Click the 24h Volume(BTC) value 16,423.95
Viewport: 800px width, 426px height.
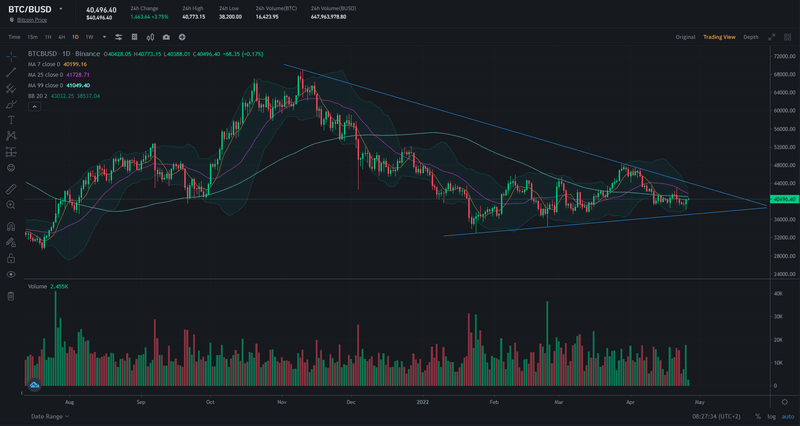(x=267, y=17)
